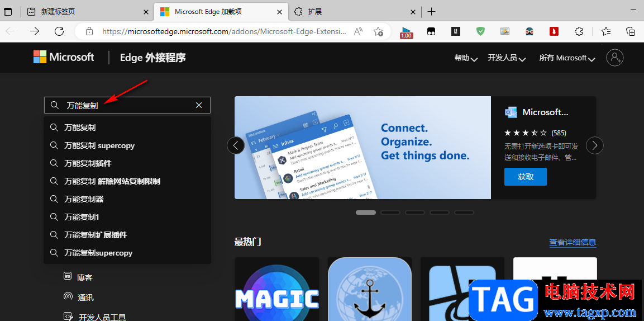Open the speed extension showing 1.00
Screen dimensions: 644x321
click(406, 32)
